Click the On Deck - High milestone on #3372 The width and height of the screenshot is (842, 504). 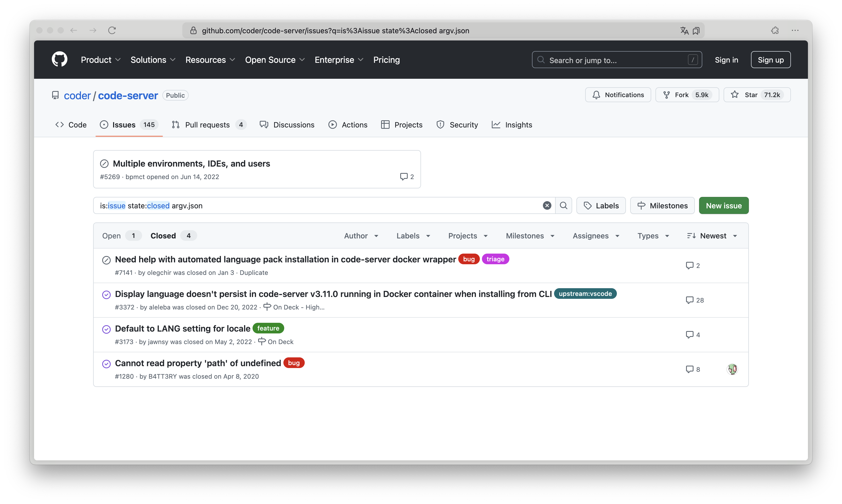click(x=294, y=307)
